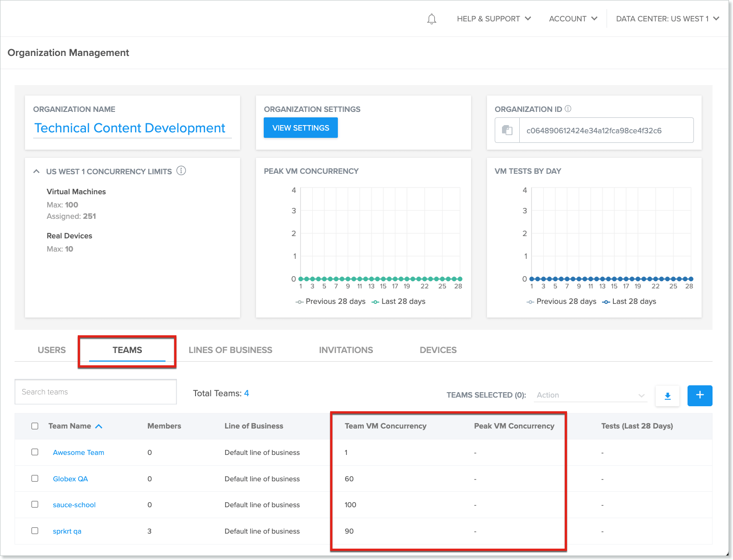The height and width of the screenshot is (560, 733).
Task: Open the Lines of Business tab
Action: pyautogui.click(x=230, y=350)
